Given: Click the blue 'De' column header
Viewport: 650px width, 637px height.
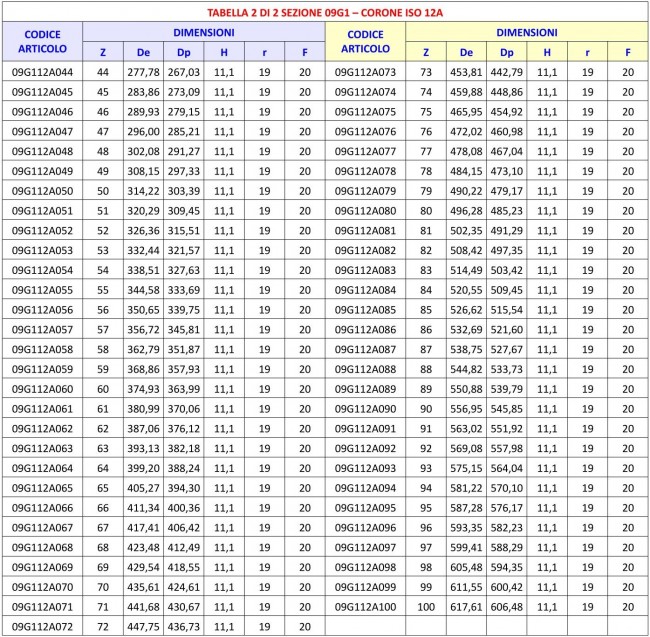Looking at the screenshot, I should [143, 52].
